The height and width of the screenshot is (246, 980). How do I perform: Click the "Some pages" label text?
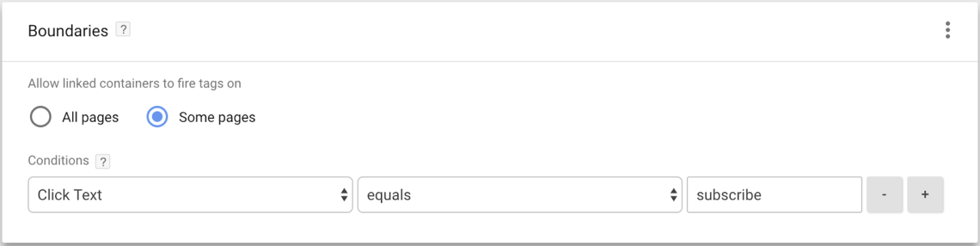[x=217, y=118]
